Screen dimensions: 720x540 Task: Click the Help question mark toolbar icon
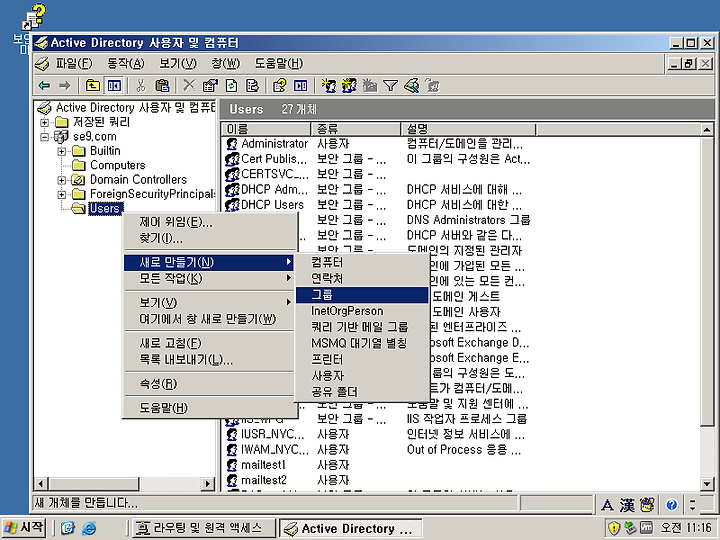(279, 85)
